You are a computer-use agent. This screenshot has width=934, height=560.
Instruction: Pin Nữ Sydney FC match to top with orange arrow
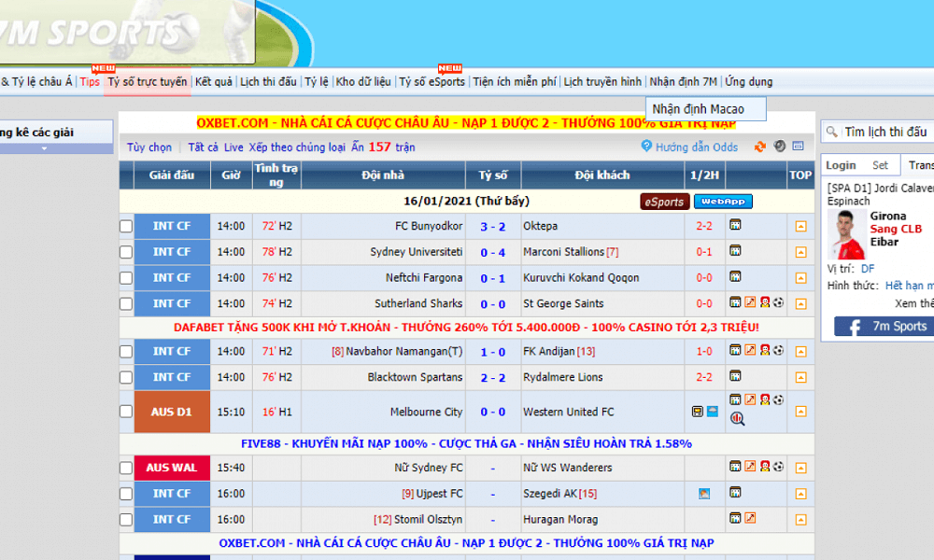800,468
